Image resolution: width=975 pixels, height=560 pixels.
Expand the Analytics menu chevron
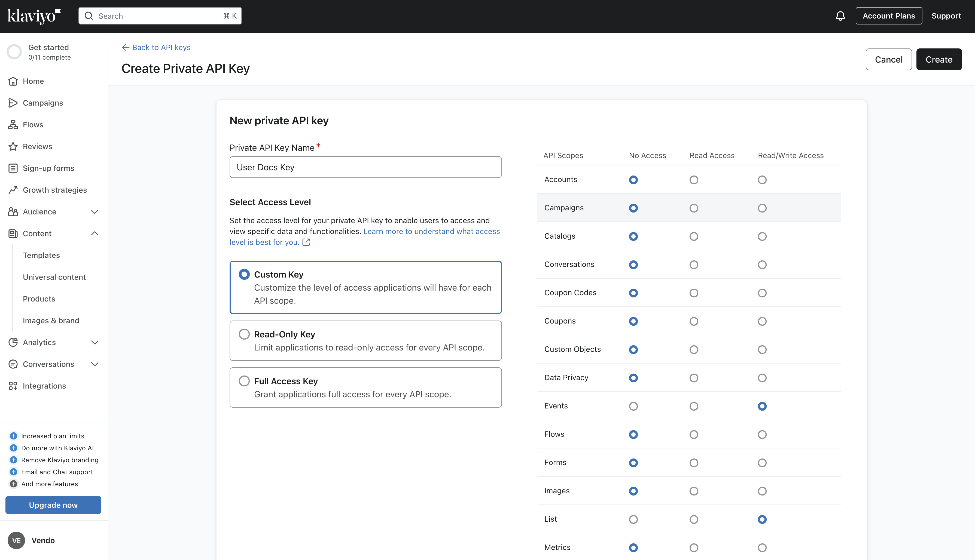click(x=95, y=342)
